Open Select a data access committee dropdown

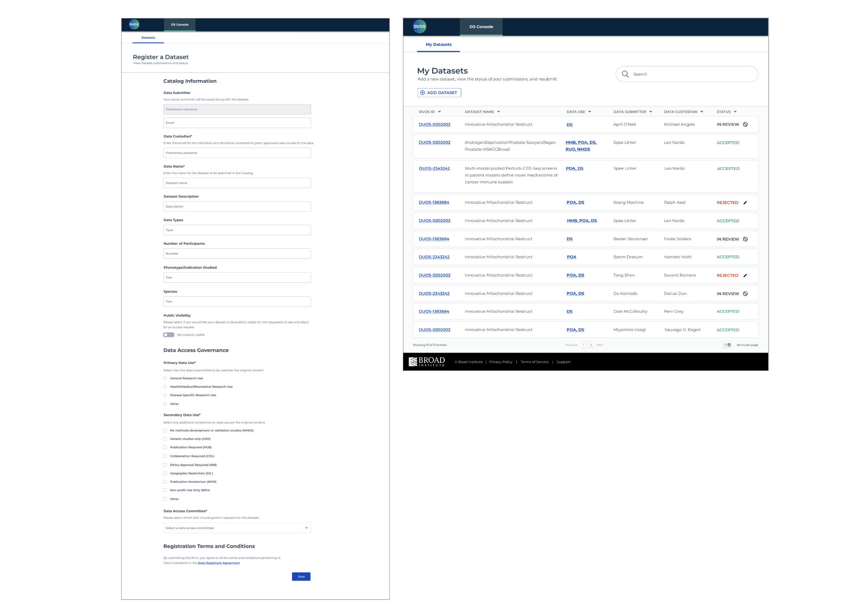[237, 528]
